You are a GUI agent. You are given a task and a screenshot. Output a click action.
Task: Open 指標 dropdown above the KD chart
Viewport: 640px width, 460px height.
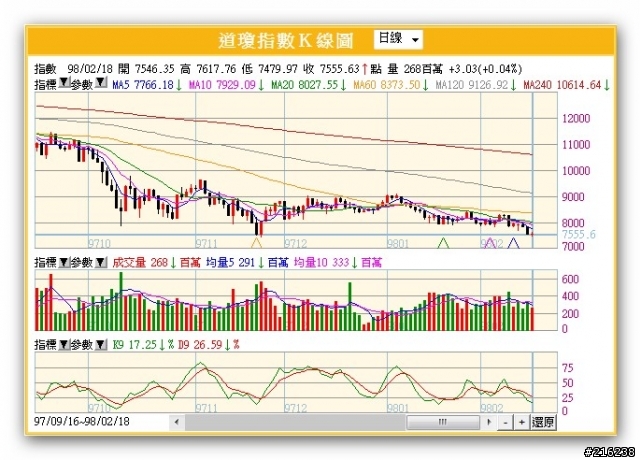[64, 345]
